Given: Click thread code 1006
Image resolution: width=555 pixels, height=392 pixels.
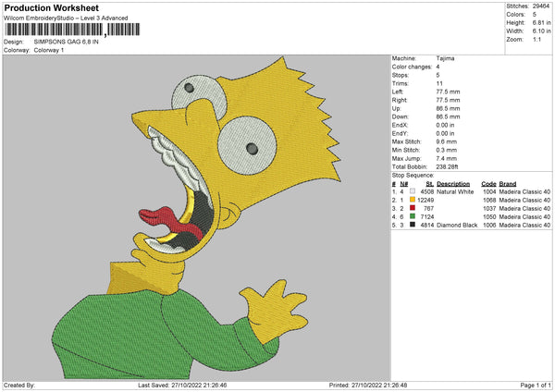Looking at the screenshot, I should (489, 225).
